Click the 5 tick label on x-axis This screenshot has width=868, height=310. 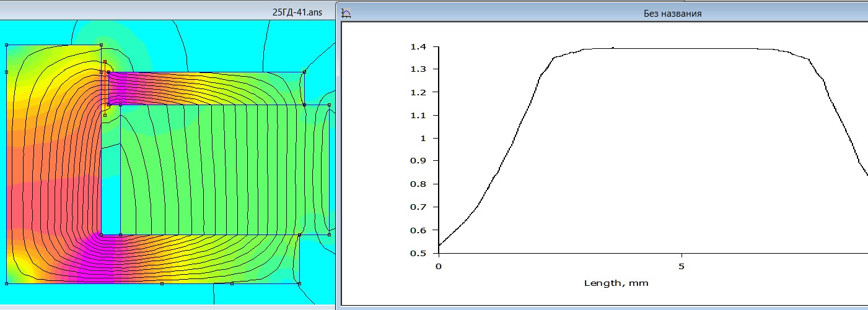pos(682,267)
